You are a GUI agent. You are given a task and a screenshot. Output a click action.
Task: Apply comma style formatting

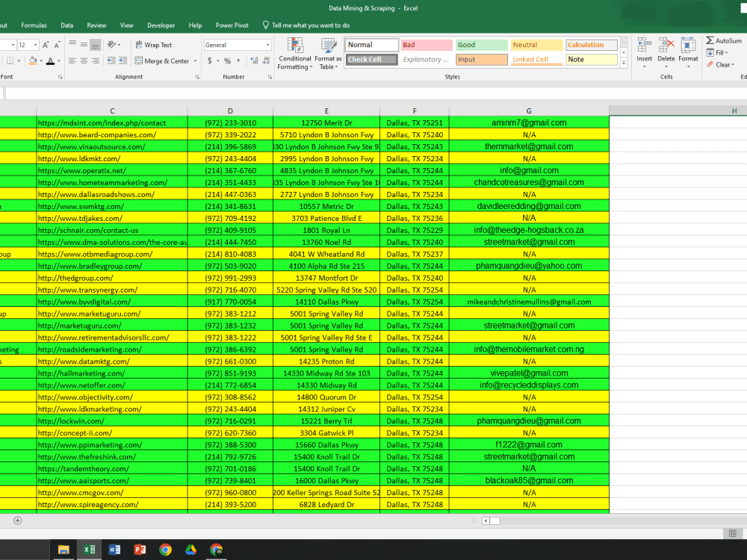tap(238, 61)
